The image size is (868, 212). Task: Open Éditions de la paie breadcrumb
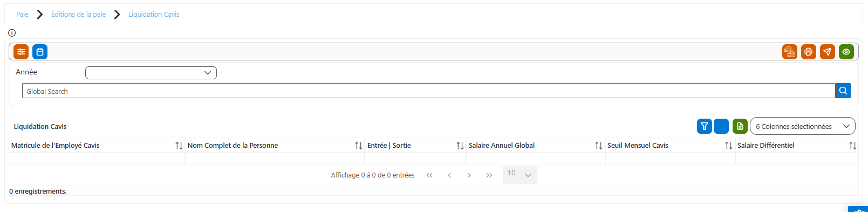pos(79,14)
